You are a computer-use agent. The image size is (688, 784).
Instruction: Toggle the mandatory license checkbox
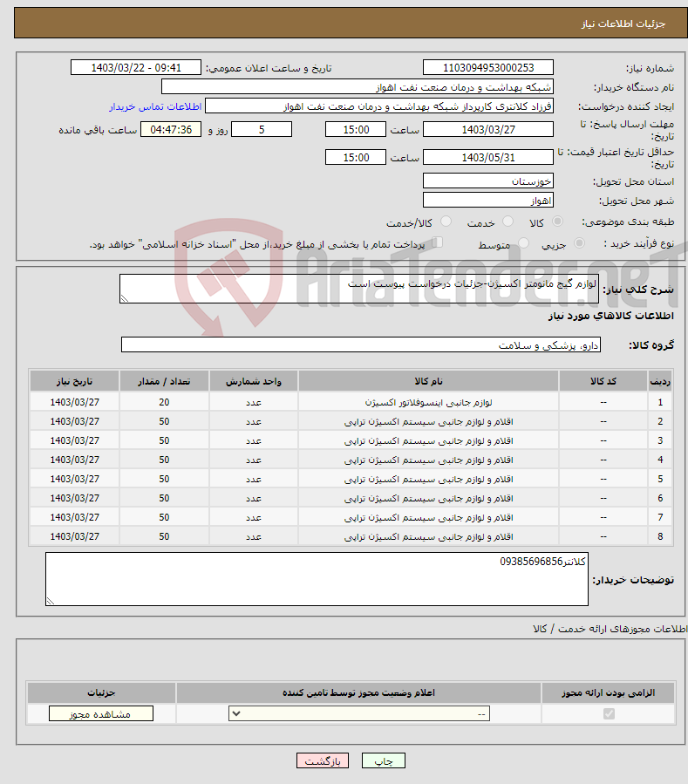pyautogui.click(x=609, y=714)
